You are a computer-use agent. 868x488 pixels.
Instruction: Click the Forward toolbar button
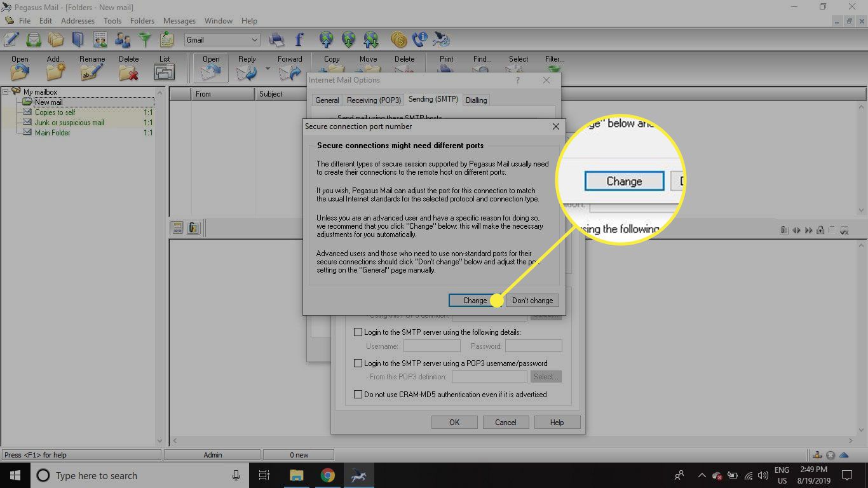click(x=290, y=67)
